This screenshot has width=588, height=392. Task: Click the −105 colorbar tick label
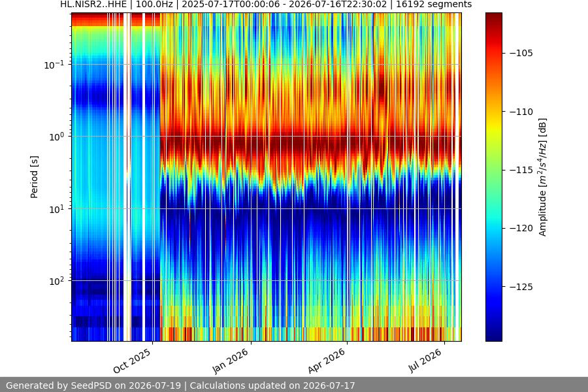pos(521,53)
